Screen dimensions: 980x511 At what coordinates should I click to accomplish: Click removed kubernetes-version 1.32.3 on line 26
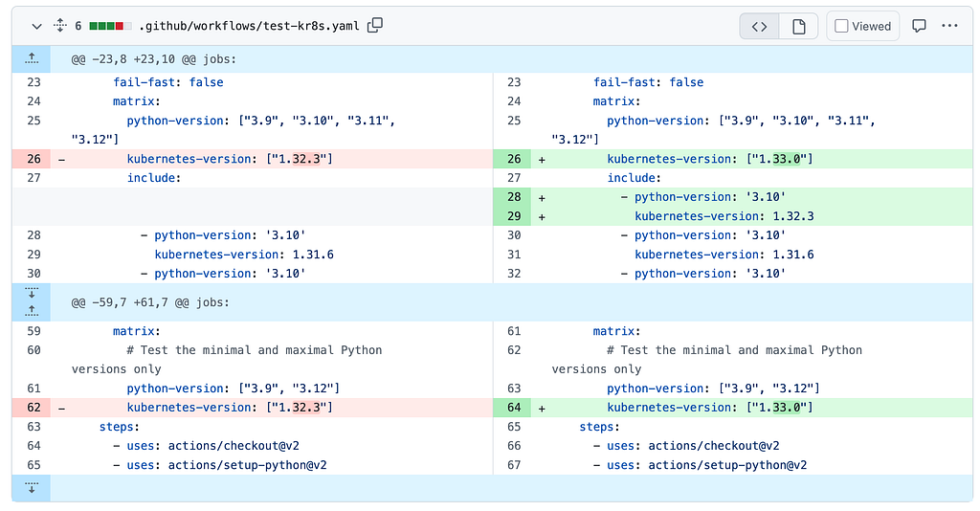[230, 159]
